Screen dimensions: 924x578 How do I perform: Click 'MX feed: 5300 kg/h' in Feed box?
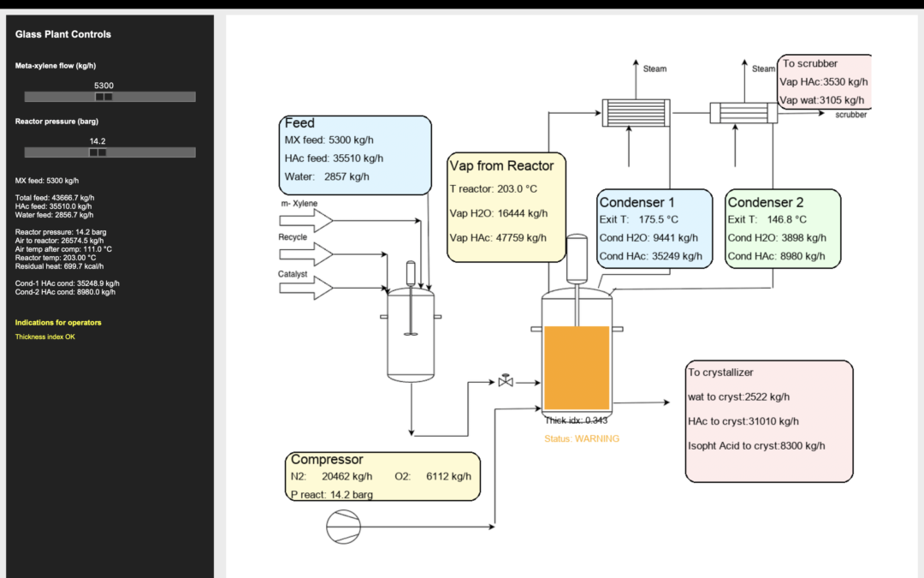pos(329,140)
